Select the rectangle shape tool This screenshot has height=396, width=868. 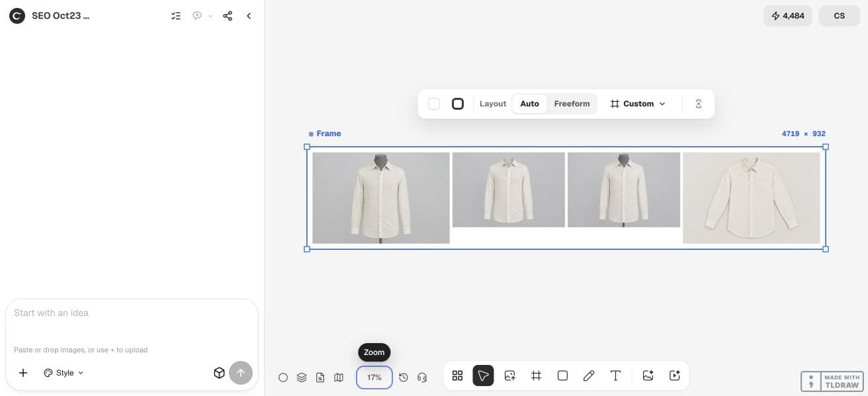(562, 376)
